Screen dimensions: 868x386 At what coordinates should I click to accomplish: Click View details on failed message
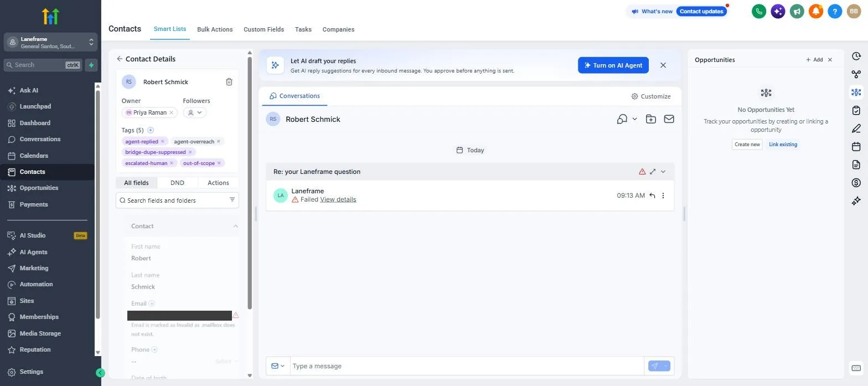pos(338,199)
